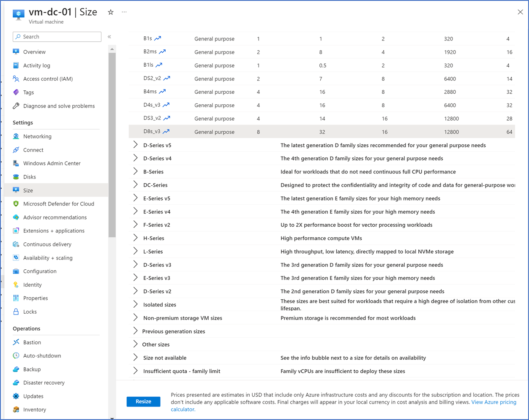Click the Availability + scaling icon

click(16, 258)
